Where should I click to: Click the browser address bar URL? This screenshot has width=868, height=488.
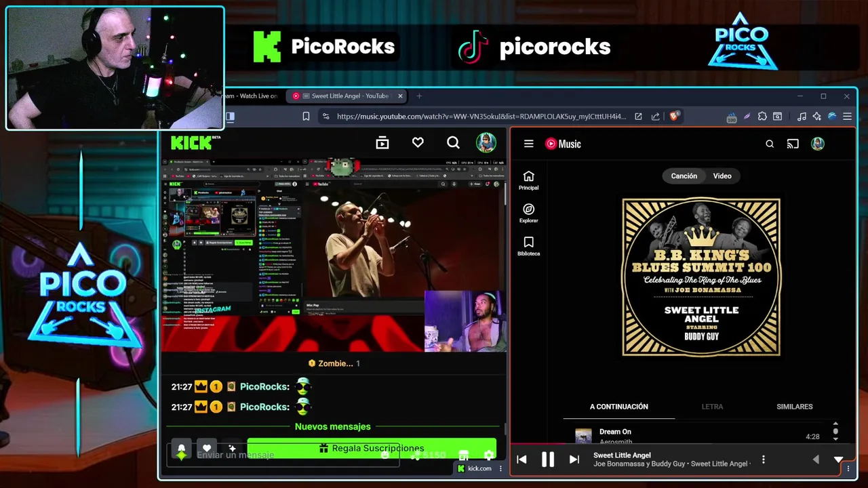pos(481,117)
